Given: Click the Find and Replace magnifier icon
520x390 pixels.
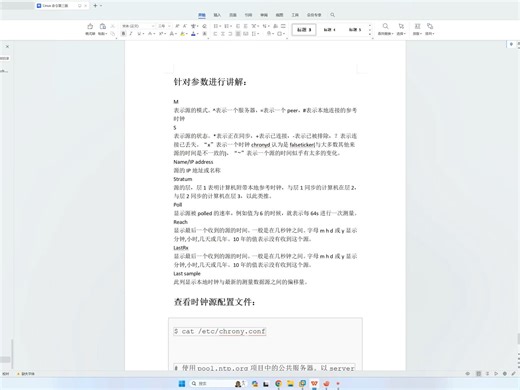Looking at the screenshot, I should [385, 26].
